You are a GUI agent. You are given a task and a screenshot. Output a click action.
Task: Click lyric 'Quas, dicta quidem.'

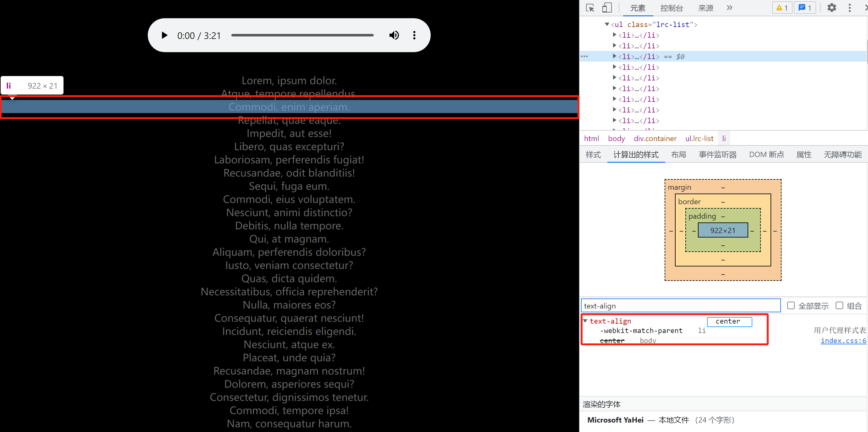[289, 278]
